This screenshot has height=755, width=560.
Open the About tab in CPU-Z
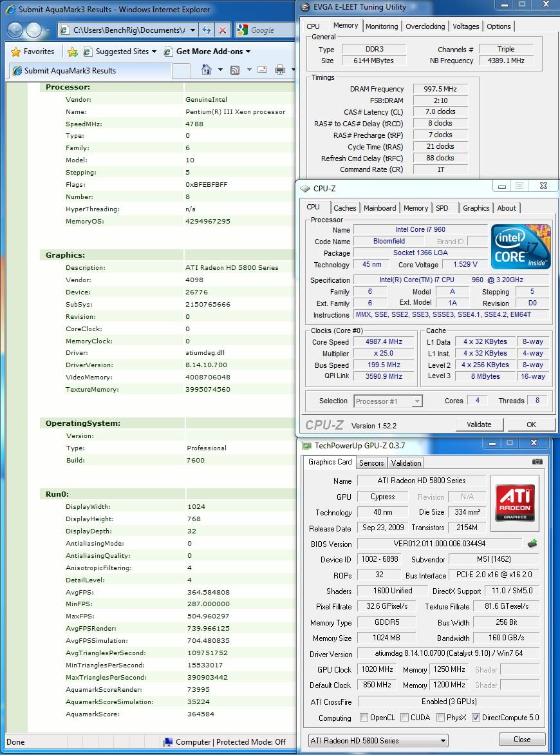[x=506, y=208]
